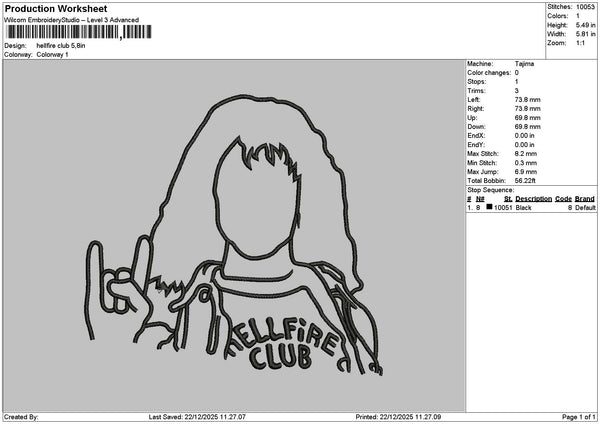Image resolution: width=600 pixels, height=424 pixels.
Task: Click the 'Code' column header
Action: click(x=563, y=199)
